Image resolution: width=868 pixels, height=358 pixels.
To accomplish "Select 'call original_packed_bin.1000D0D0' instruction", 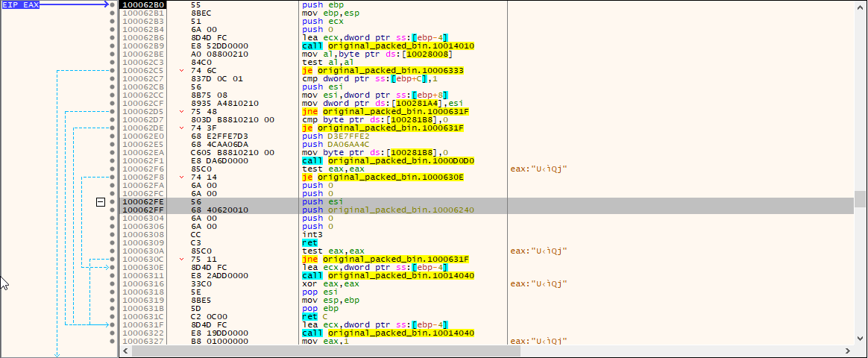I will pyautogui.click(x=387, y=161).
